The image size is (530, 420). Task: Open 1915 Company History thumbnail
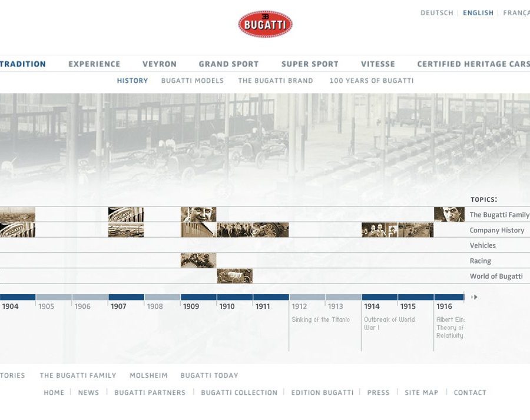pyautogui.click(x=416, y=230)
